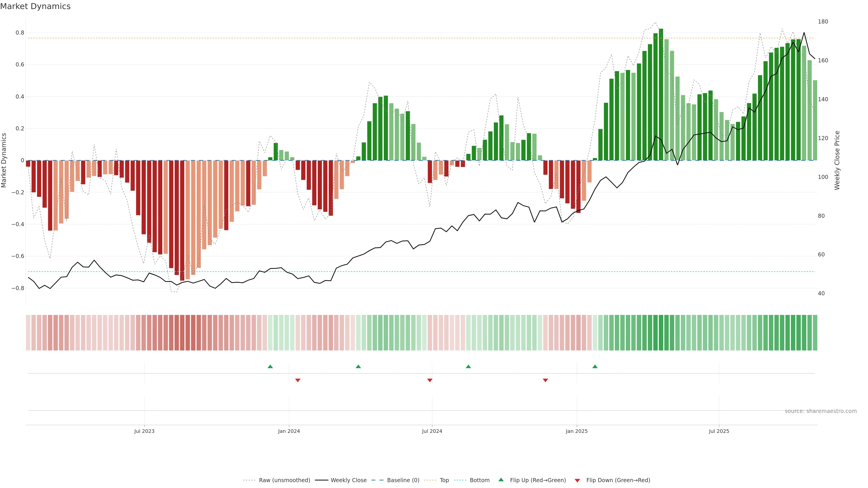The height and width of the screenshot is (488, 868).
Task: Click the Jul 2023 x-axis label
Action: click(x=144, y=431)
